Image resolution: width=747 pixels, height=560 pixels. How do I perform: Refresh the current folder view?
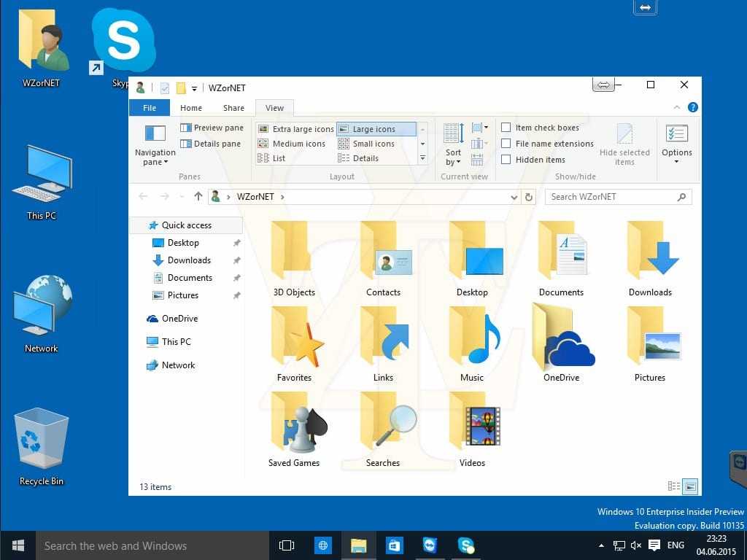tap(530, 197)
